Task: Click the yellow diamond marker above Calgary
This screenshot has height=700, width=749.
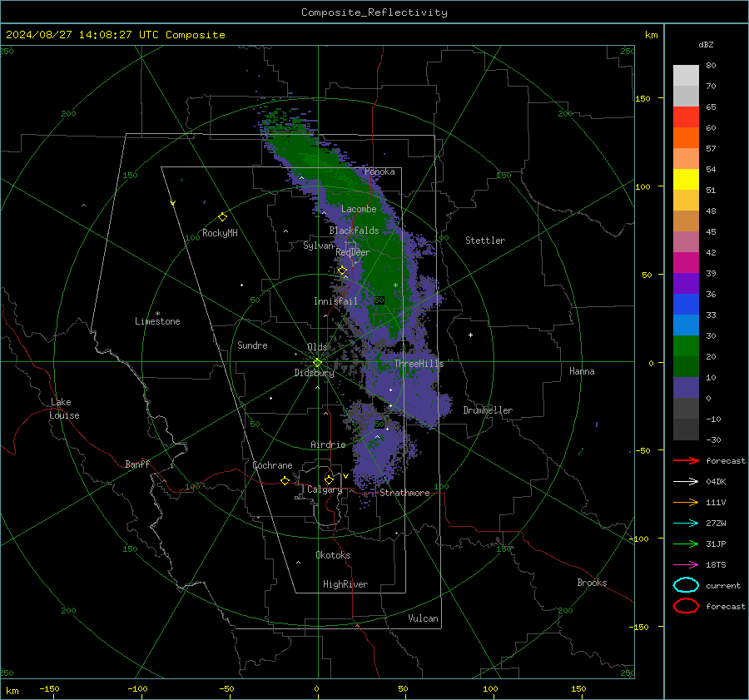Action: tap(329, 479)
